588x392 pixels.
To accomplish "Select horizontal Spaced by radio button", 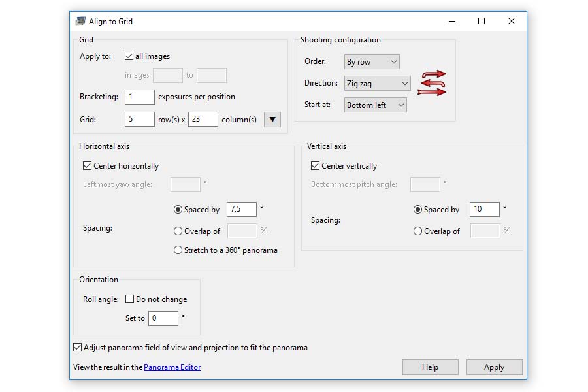I will [x=178, y=209].
